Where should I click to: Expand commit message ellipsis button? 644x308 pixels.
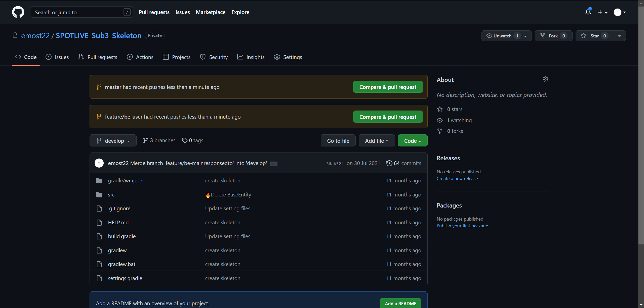(x=273, y=164)
